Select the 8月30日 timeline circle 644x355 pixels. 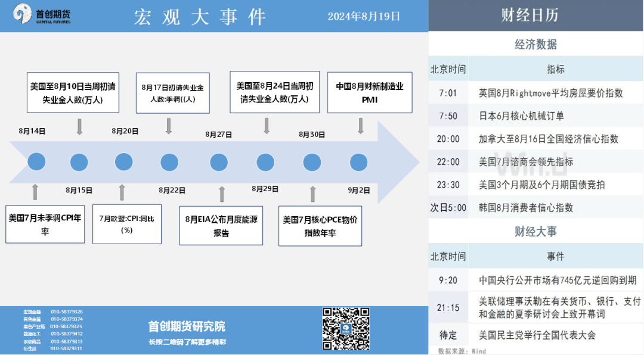(312, 162)
